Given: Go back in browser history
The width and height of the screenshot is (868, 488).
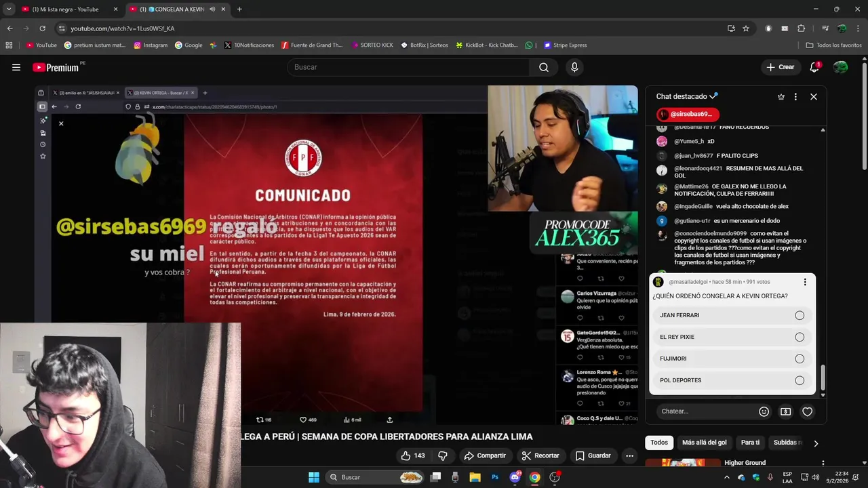Looking at the screenshot, I should click(x=9, y=28).
